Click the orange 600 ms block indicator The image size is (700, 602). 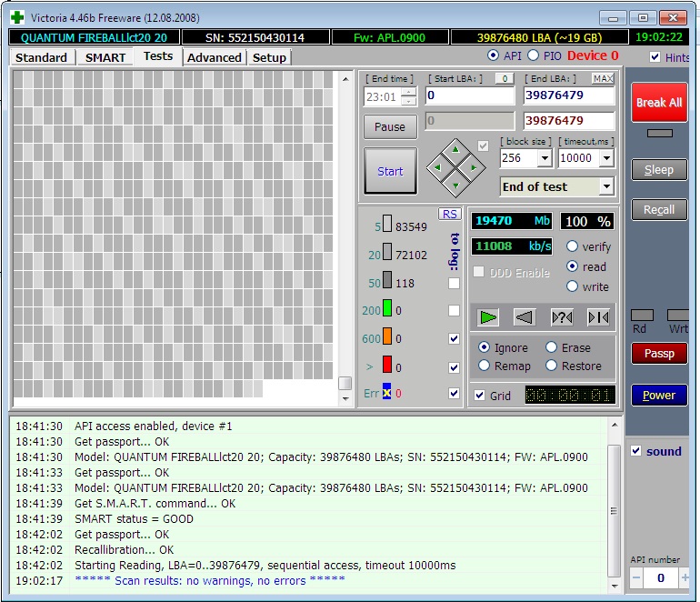[387, 336]
